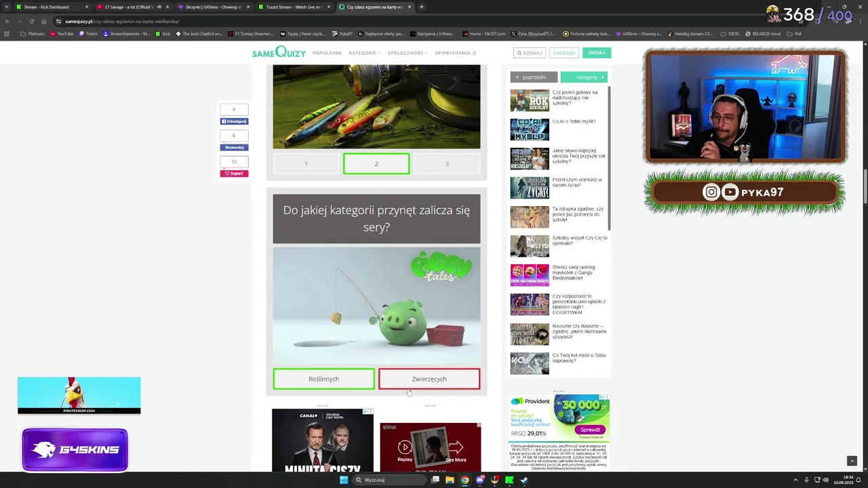Open thumbnail for rok szkolny readiness quiz
The image size is (868, 488).
pos(530,100)
